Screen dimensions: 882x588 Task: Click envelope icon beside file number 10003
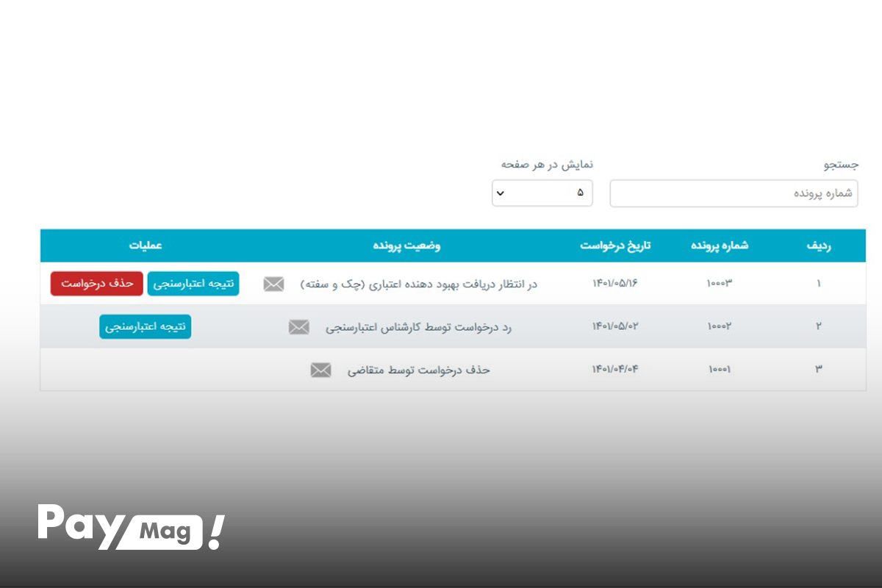pyautogui.click(x=273, y=283)
